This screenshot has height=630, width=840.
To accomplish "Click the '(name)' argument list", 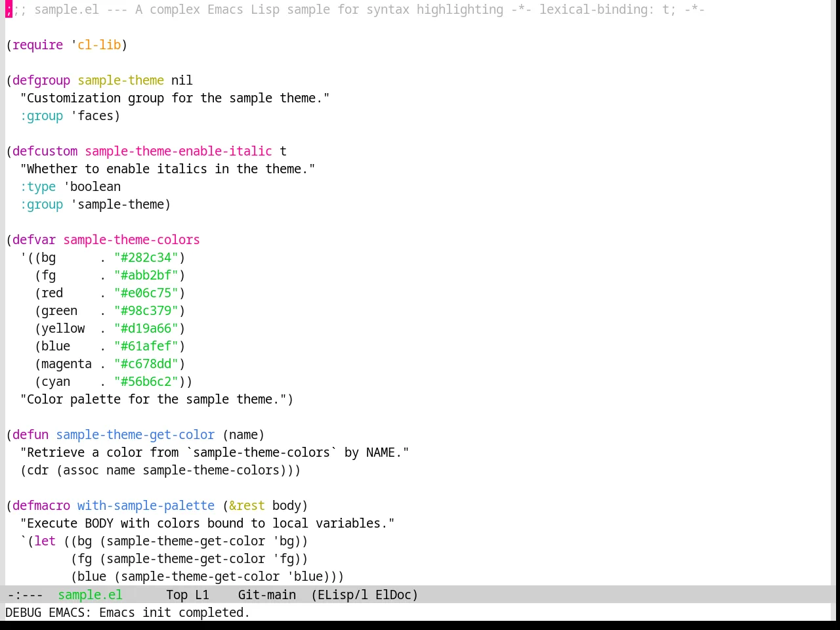I will pyautogui.click(x=243, y=434).
